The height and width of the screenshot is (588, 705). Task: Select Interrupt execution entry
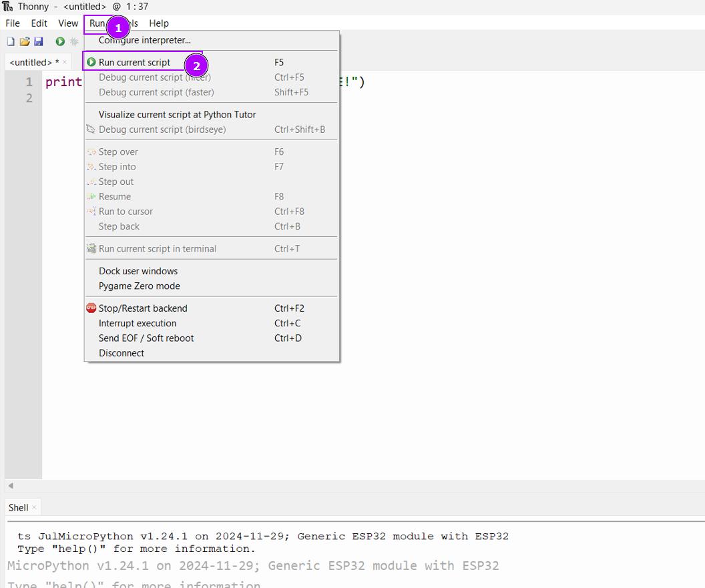point(212,323)
